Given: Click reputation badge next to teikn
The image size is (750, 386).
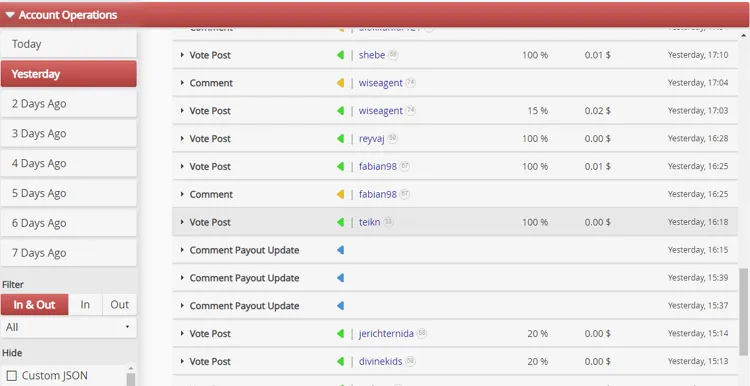Looking at the screenshot, I should click(x=388, y=221).
